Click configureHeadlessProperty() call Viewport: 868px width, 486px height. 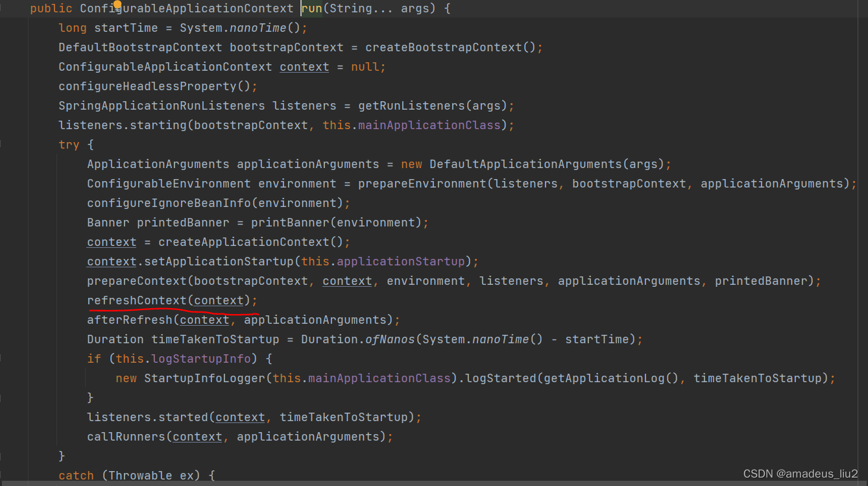pyautogui.click(x=154, y=86)
